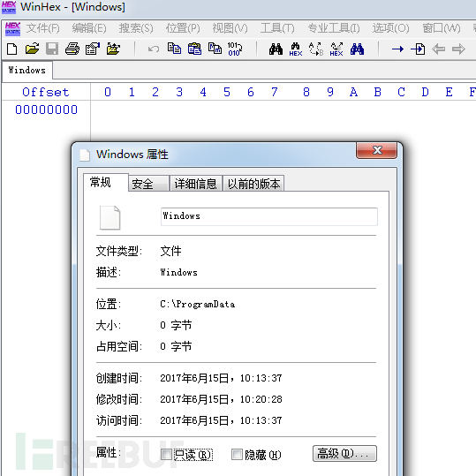The width and height of the screenshot is (476, 476).
Task: Open the 视图(V) menu
Action: tap(230, 28)
